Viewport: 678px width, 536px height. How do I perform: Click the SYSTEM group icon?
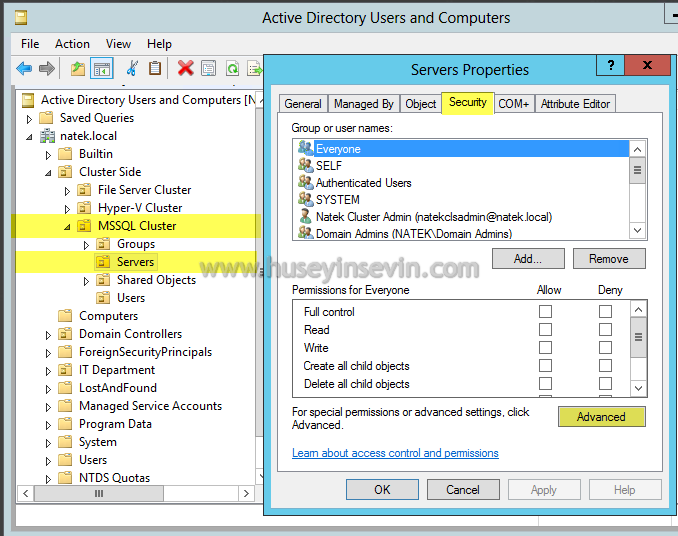pyautogui.click(x=305, y=199)
